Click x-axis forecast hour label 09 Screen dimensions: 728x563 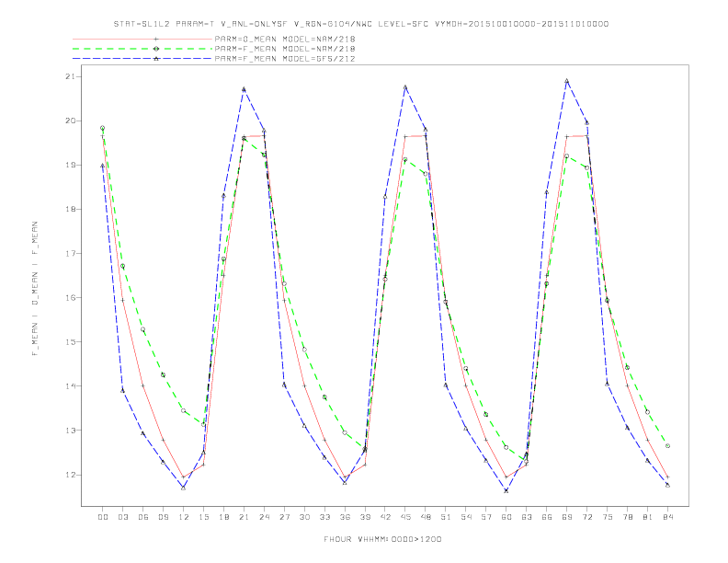(x=164, y=517)
